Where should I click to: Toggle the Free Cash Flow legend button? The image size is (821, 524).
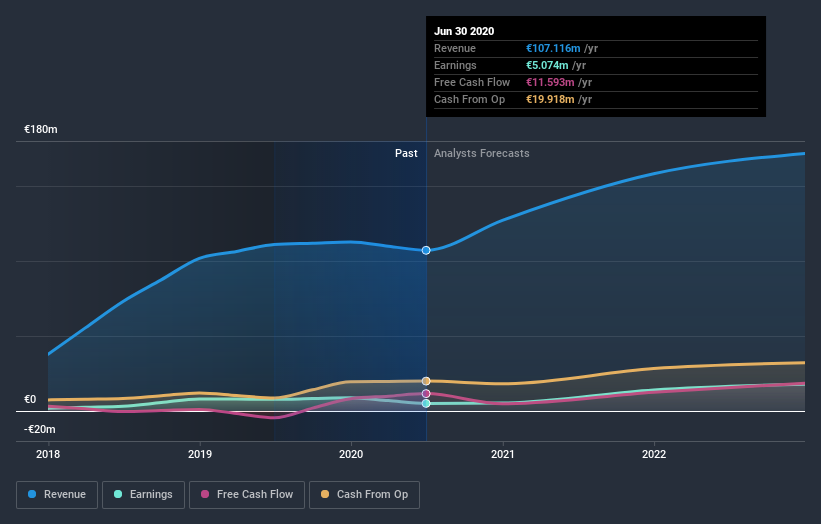247,495
